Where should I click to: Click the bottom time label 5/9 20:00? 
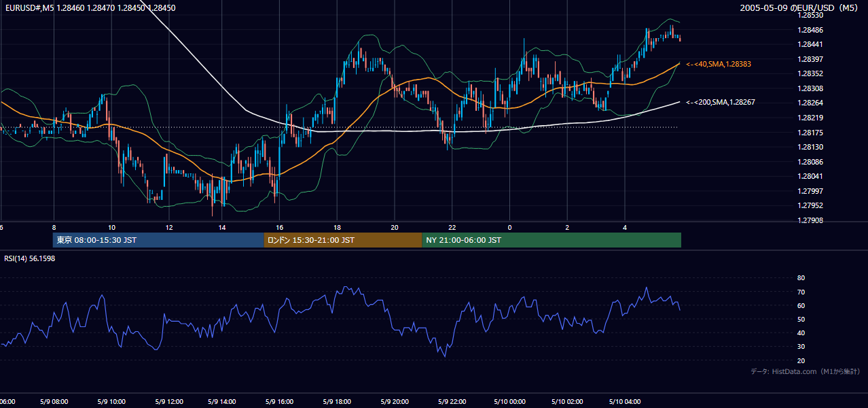click(395, 402)
